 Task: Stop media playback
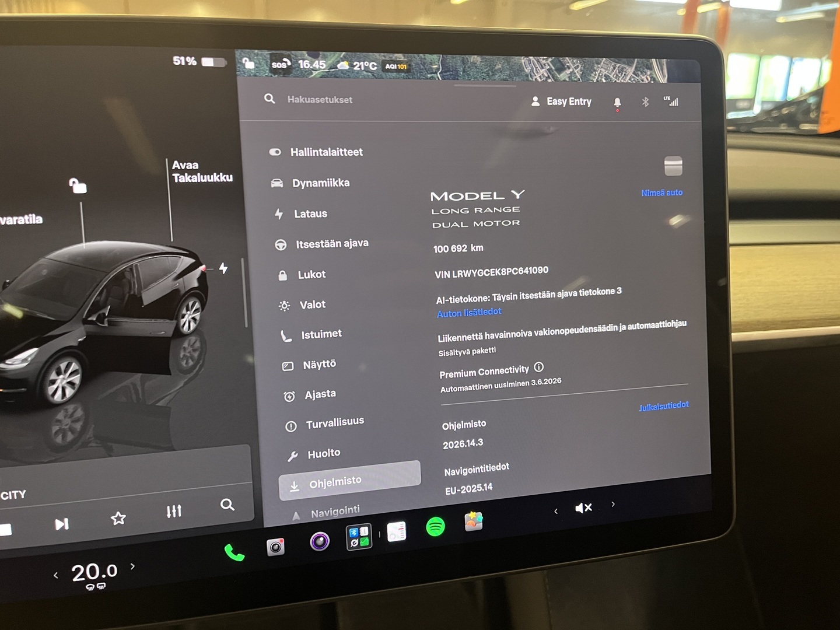point(5,530)
